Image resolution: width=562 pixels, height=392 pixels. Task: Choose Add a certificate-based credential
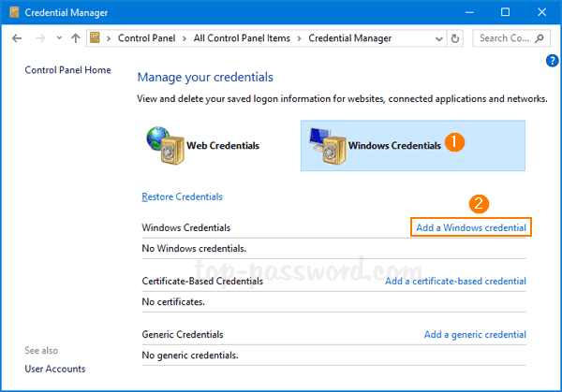[455, 281]
